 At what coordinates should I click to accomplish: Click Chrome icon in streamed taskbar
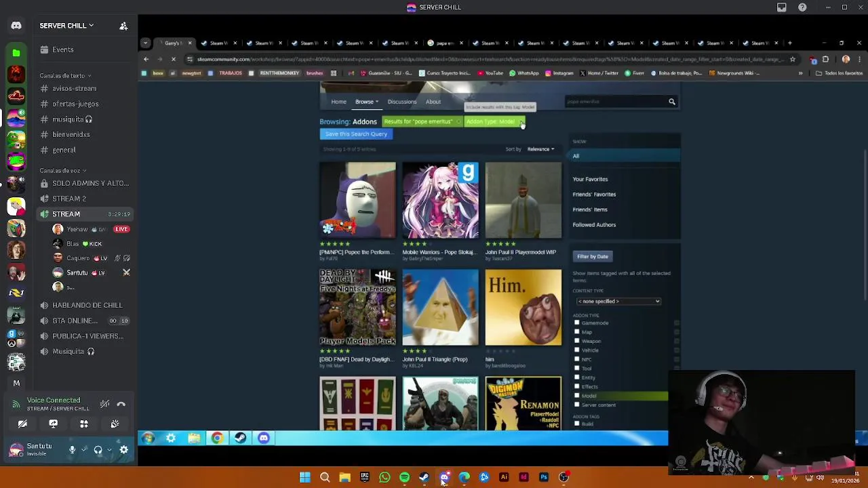pyautogui.click(x=217, y=438)
